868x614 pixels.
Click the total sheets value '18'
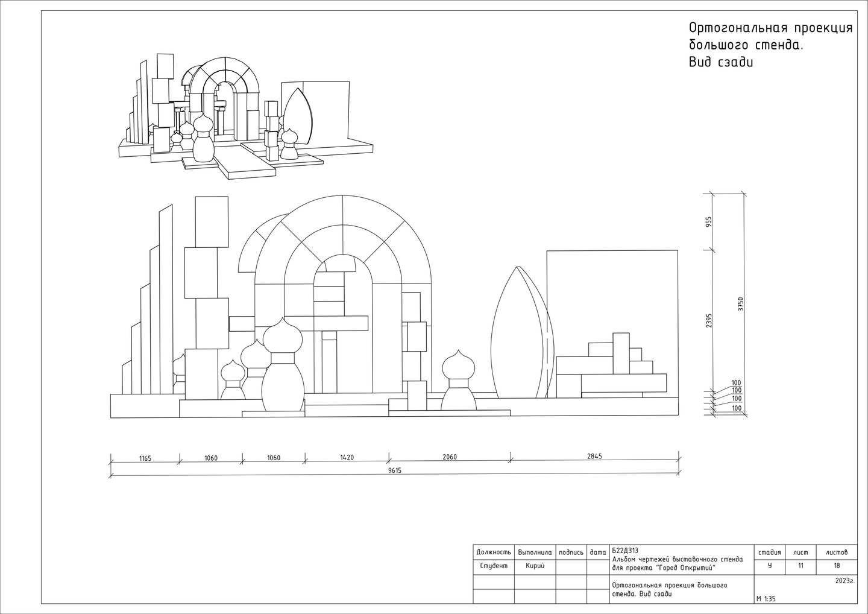point(837,566)
